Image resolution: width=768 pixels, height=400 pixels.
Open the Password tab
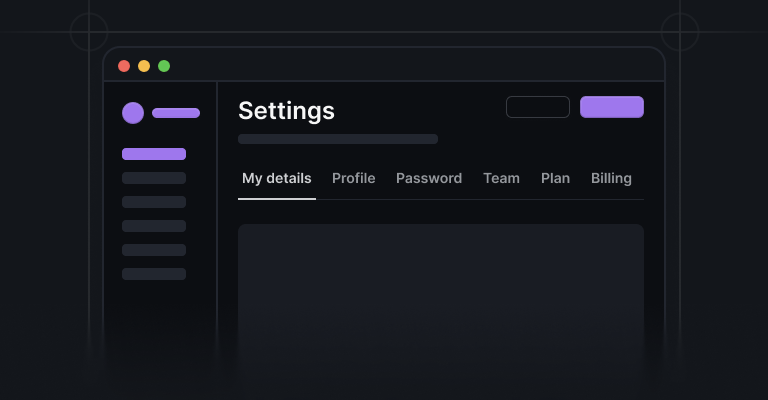(429, 178)
